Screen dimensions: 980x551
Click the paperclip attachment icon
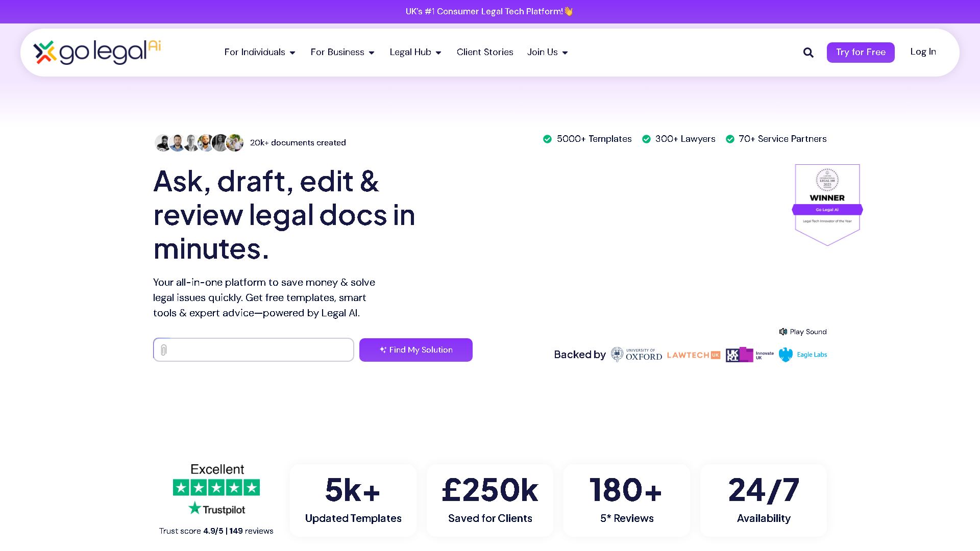164,349
